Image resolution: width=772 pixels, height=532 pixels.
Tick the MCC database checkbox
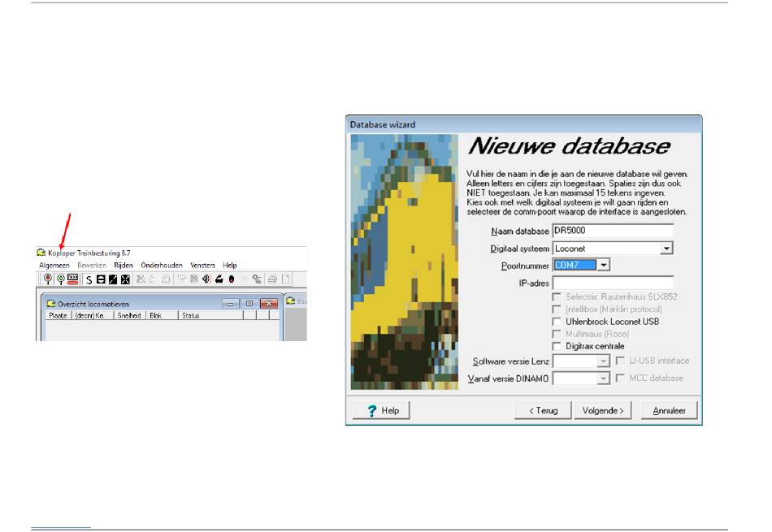coord(620,378)
